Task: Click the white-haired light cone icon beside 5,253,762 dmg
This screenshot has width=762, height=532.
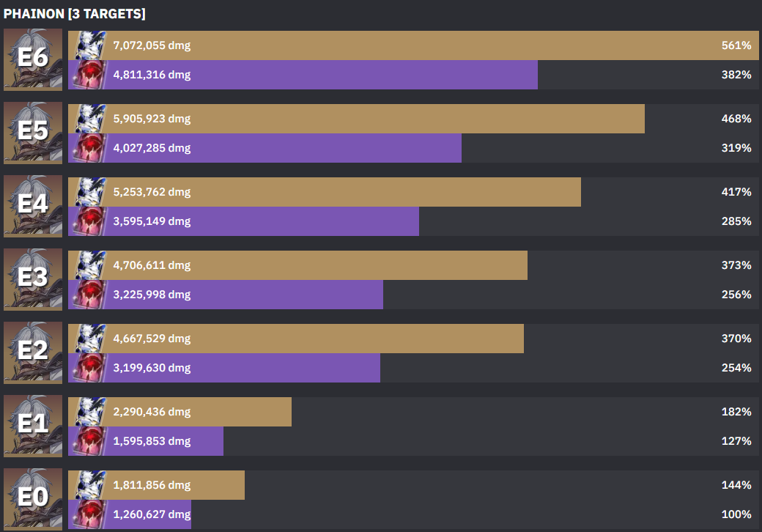Action: tap(90, 192)
